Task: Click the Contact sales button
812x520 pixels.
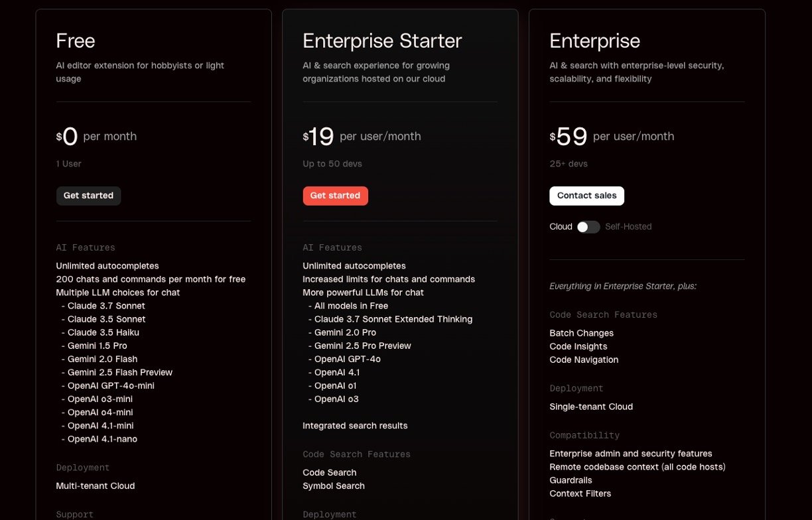Action: (x=586, y=196)
